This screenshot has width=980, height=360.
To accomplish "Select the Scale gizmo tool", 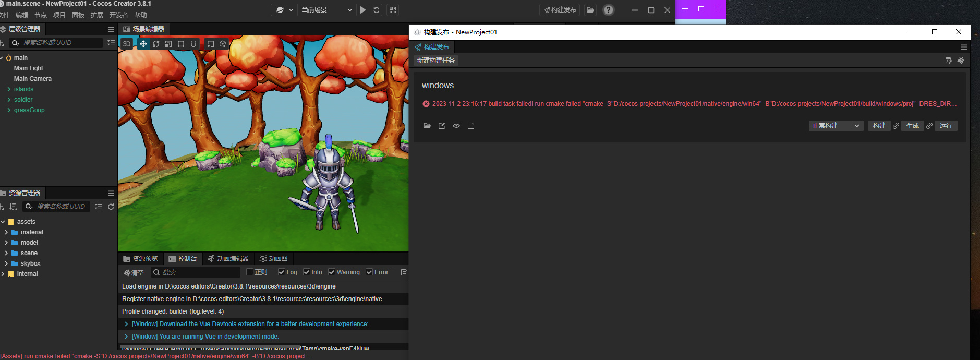I will point(168,44).
